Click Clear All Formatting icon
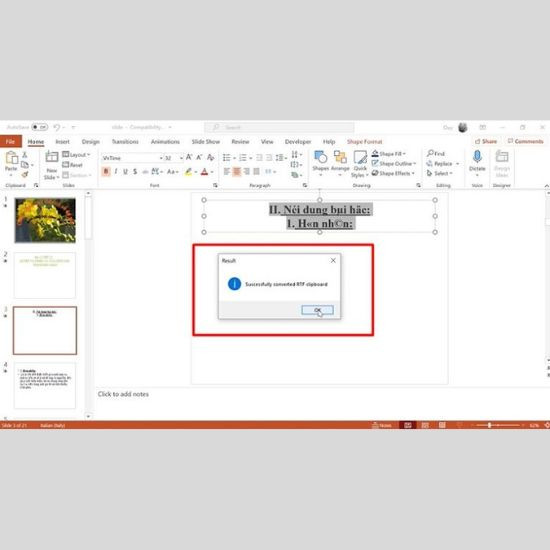The image size is (550, 550). click(x=210, y=157)
